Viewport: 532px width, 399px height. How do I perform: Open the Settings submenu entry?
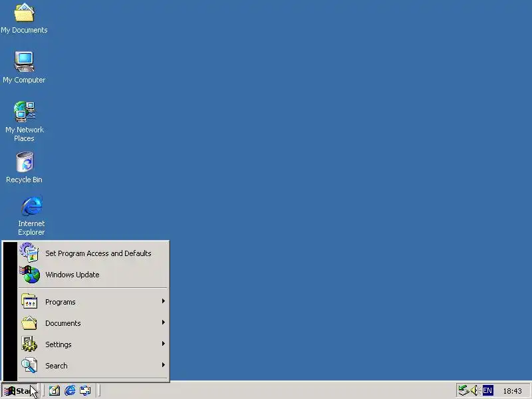[x=93, y=344]
